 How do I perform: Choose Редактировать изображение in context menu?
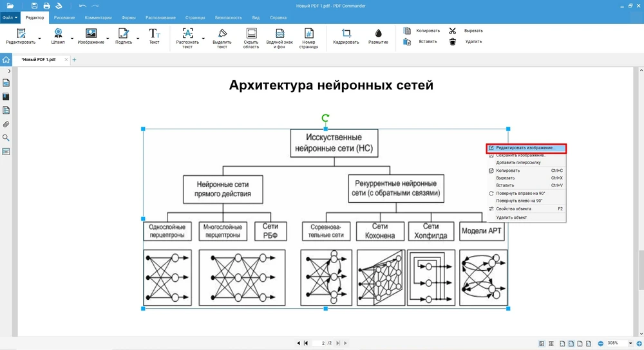(x=526, y=148)
